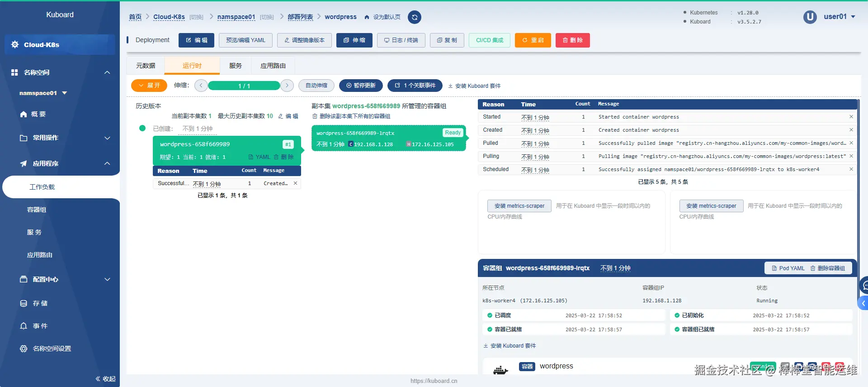Image resolution: width=868 pixels, height=387 pixels.
Task: Open CI/CD 集成
Action: (489, 40)
